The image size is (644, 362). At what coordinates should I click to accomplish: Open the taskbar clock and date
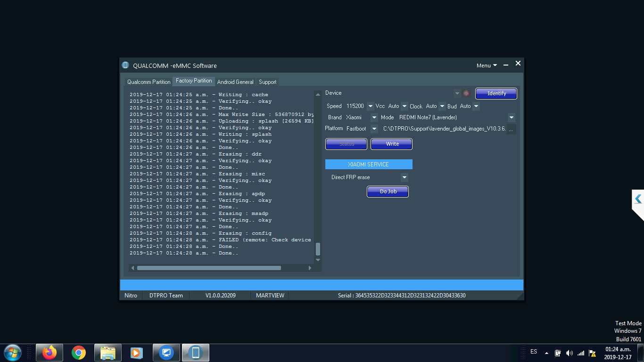(618, 353)
